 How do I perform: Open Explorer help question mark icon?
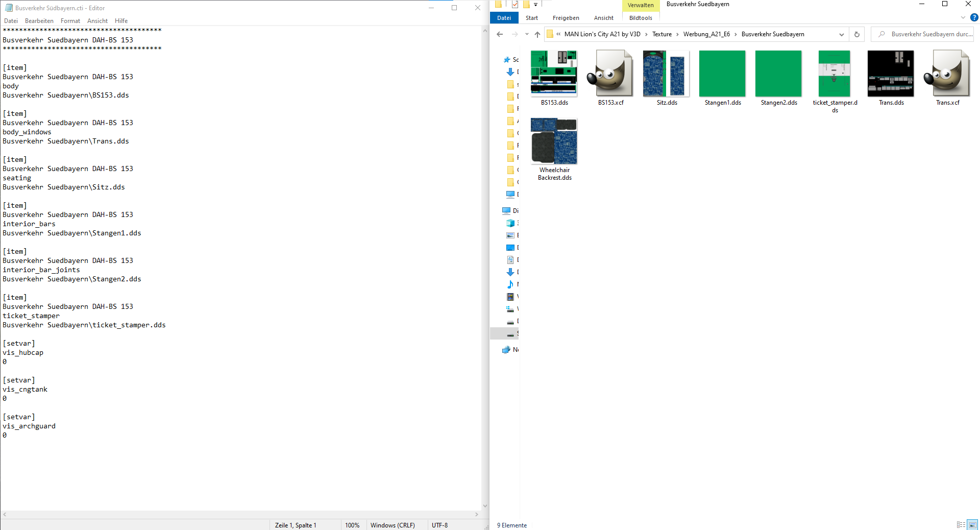coord(974,18)
